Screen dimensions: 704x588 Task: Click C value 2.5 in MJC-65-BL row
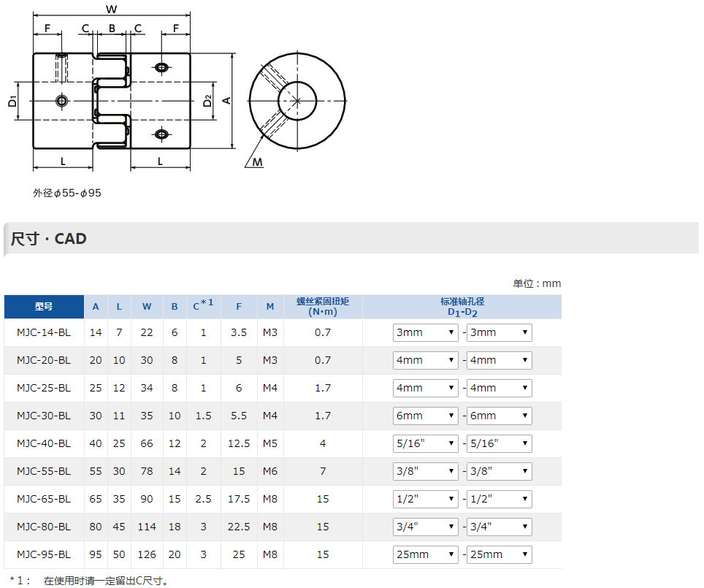[x=204, y=499]
